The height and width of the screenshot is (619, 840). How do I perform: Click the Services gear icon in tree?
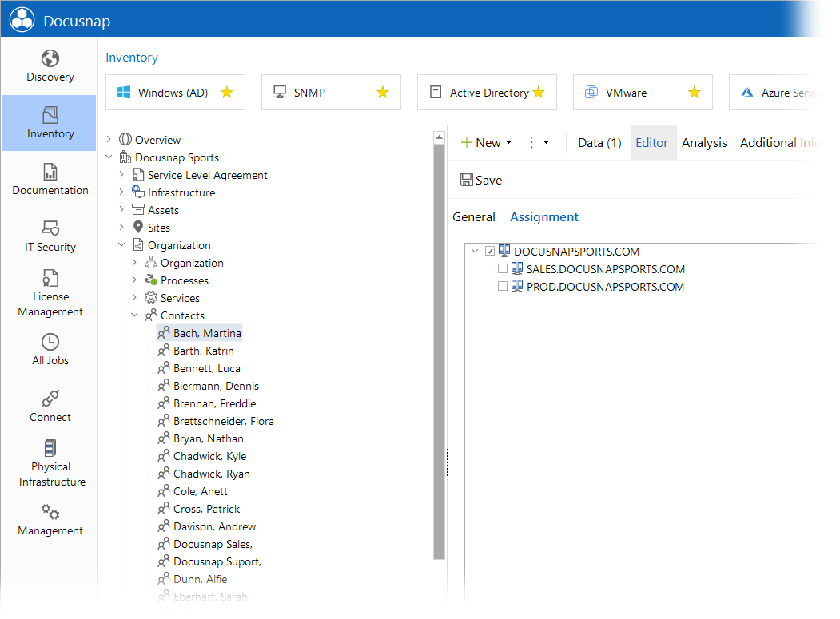coord(151,297)
